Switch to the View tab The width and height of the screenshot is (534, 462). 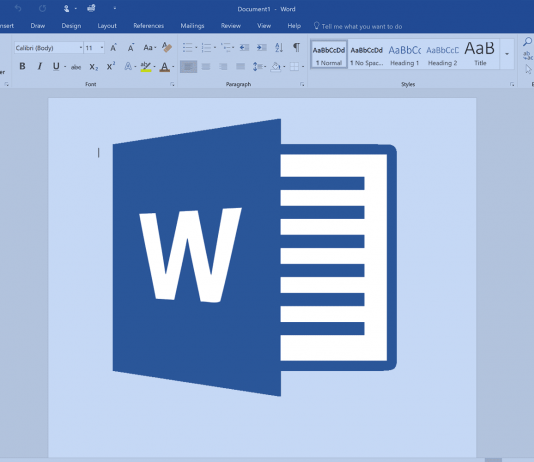(264, 26)
